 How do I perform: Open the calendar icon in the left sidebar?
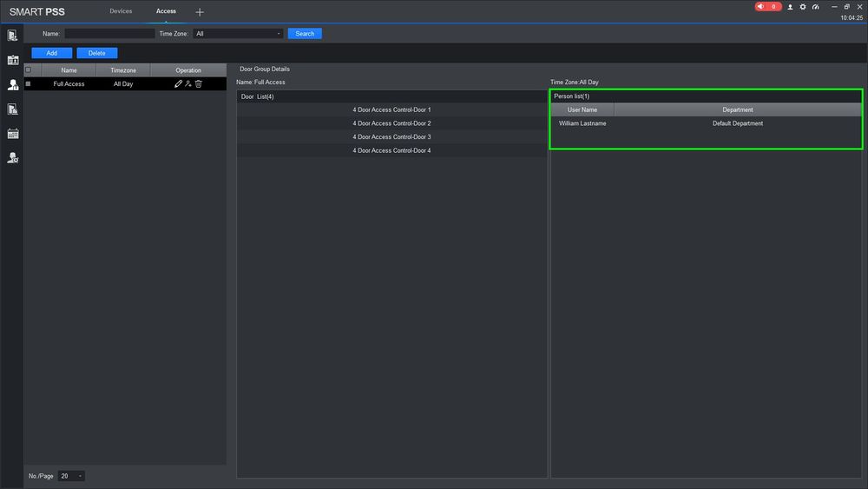pos(13,134)
